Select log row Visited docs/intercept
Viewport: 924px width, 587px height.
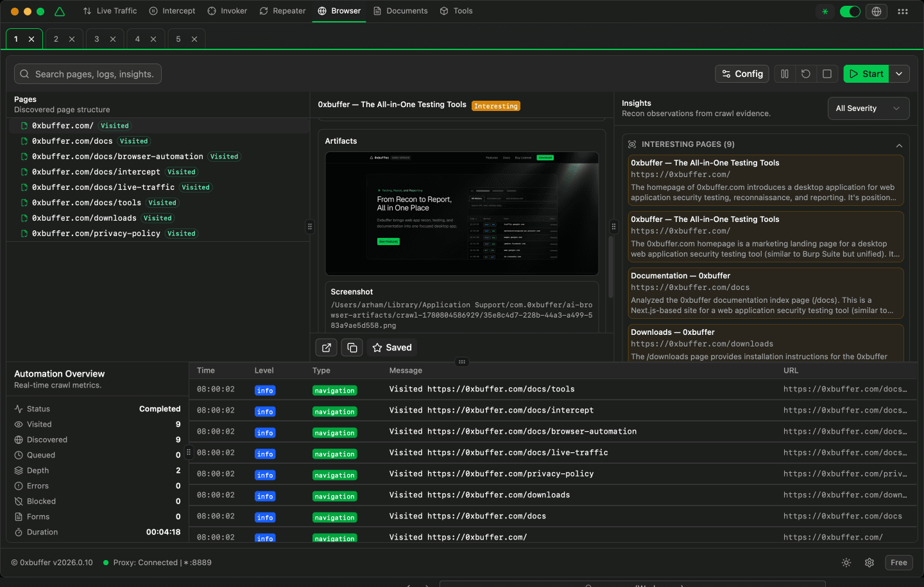tap(553, 411)
